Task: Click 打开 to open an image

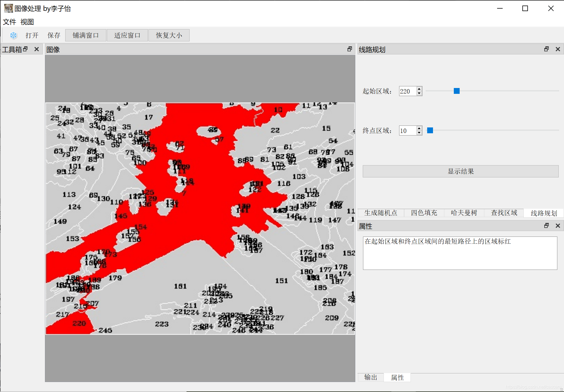Action: click(x=32, y=35)
